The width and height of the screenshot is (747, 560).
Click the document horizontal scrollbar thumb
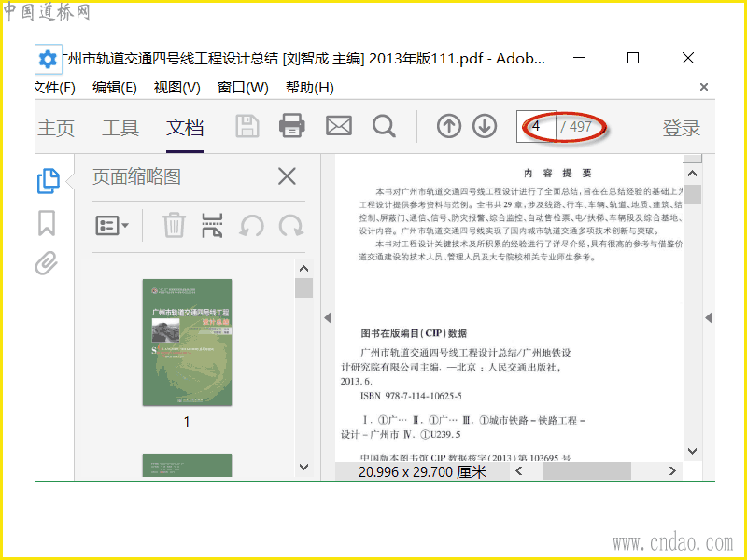587,471
